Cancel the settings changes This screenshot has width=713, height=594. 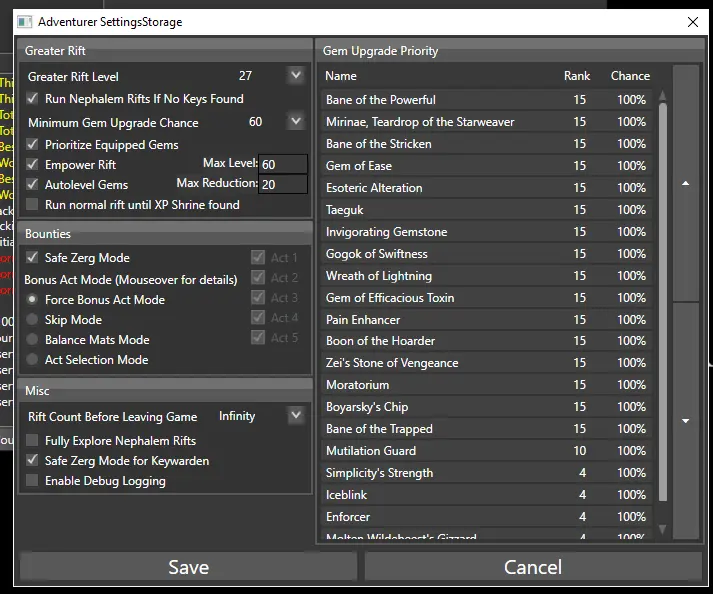pyautogui.click(x=533, y=567)
